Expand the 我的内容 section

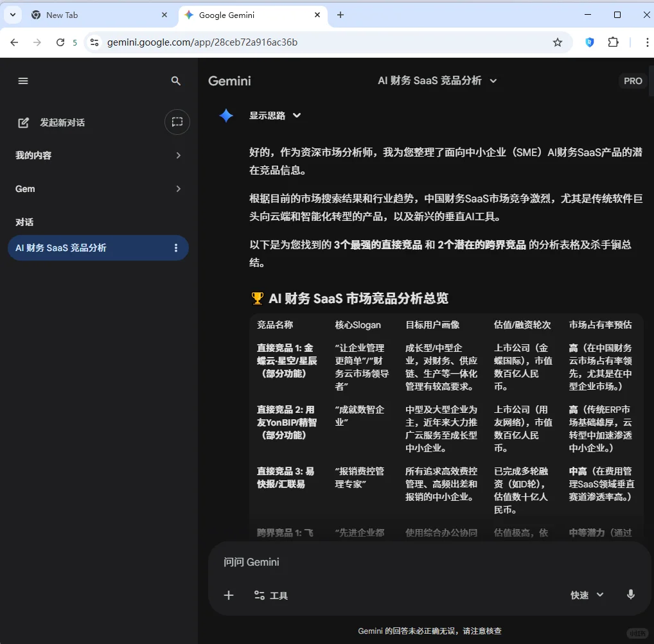[x=98, y=155]
